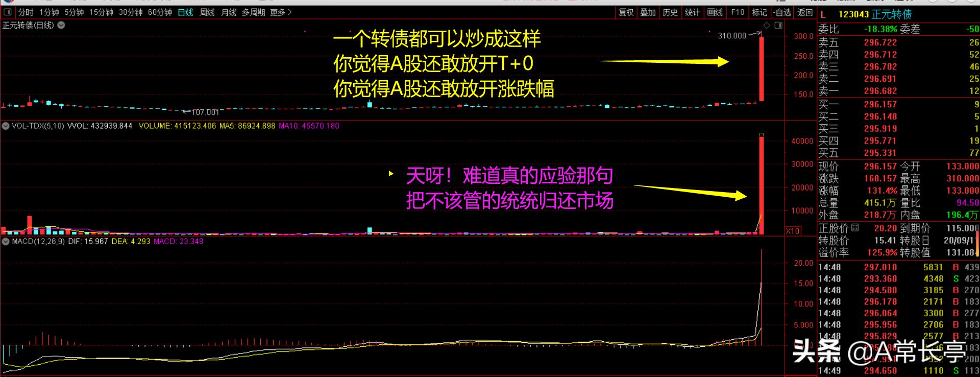
Task: Click the MACD DIF: 15.967 label
Action: [x=88, y=241]
